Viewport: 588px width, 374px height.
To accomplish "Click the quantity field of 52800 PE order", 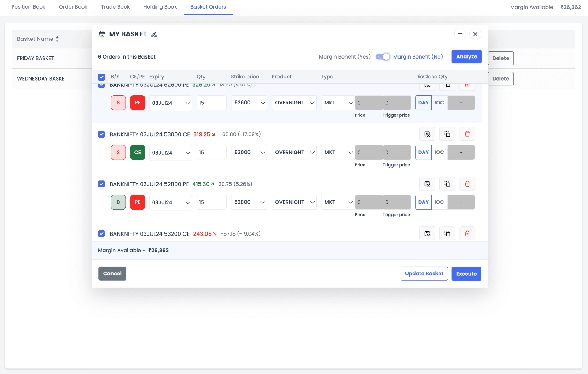I will (x=211, y=202).
